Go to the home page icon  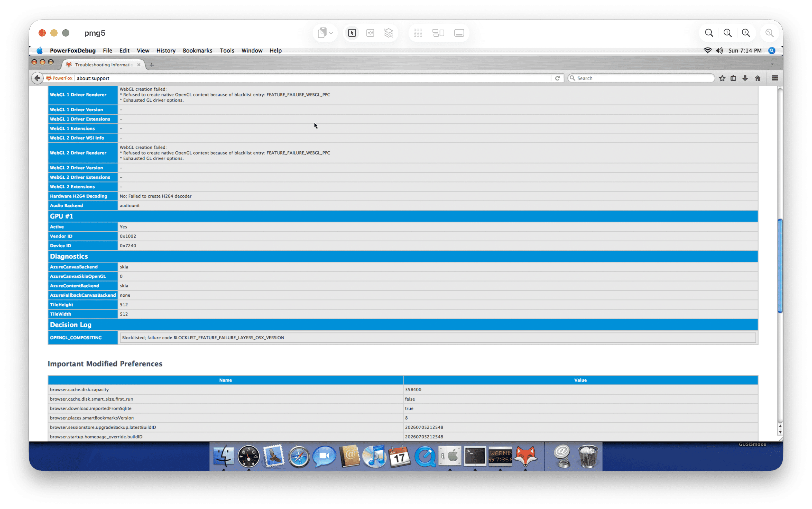tap(758, 78)
